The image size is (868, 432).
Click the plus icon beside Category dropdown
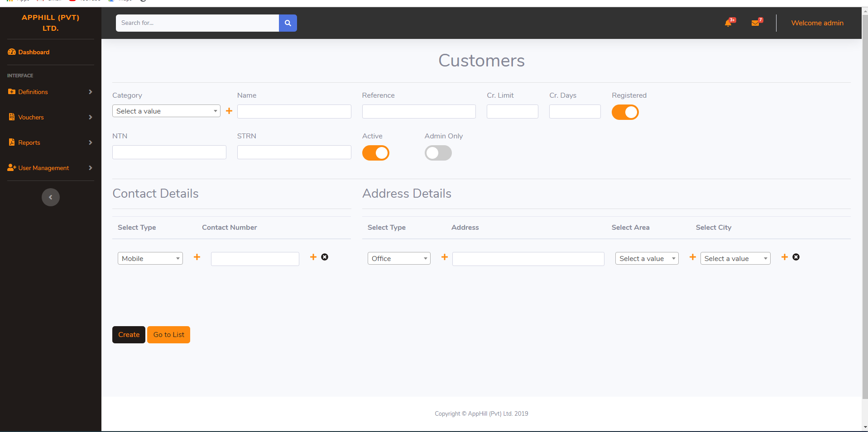229,111
